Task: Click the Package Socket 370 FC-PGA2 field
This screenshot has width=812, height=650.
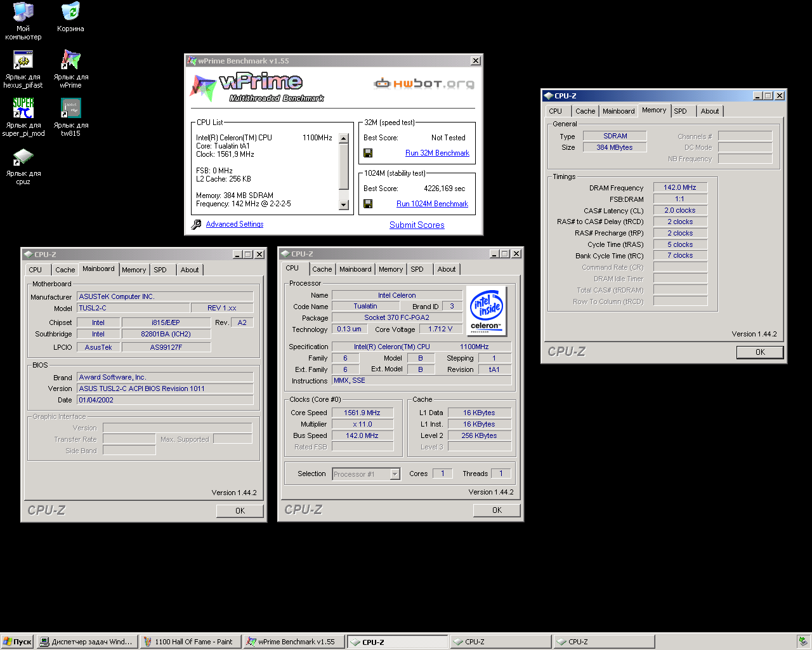Action: point(396,317)
